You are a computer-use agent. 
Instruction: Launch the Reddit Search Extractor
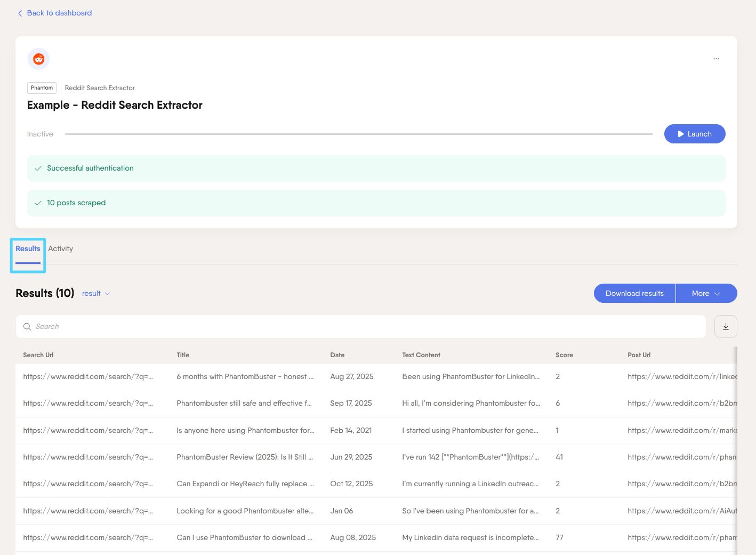tap(695, 134)
